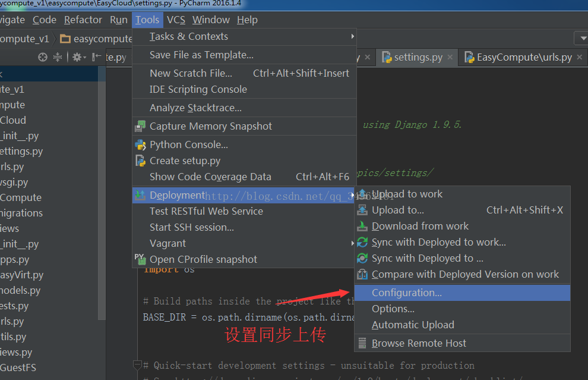
Task: Open the VCS menu
Action: pos(176,20)
